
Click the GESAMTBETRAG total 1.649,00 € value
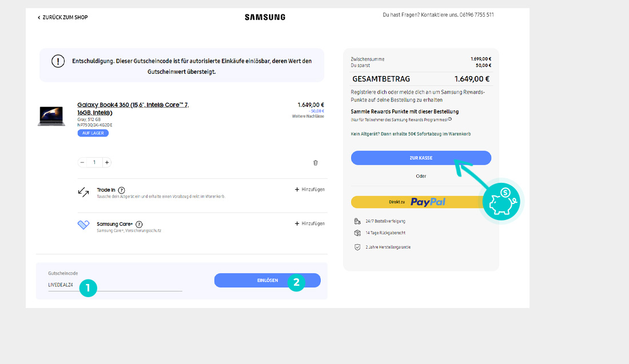coord(472,79)
